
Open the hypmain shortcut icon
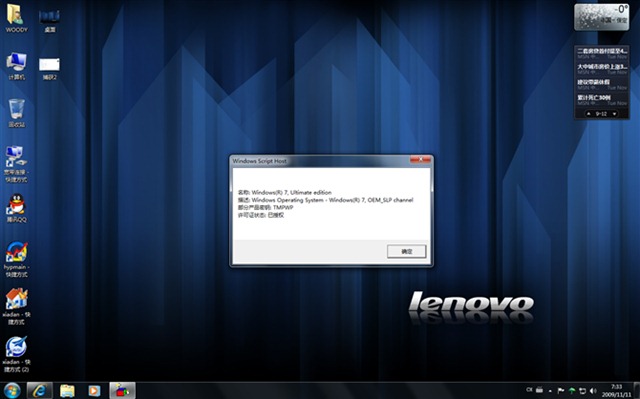[16, 259]
